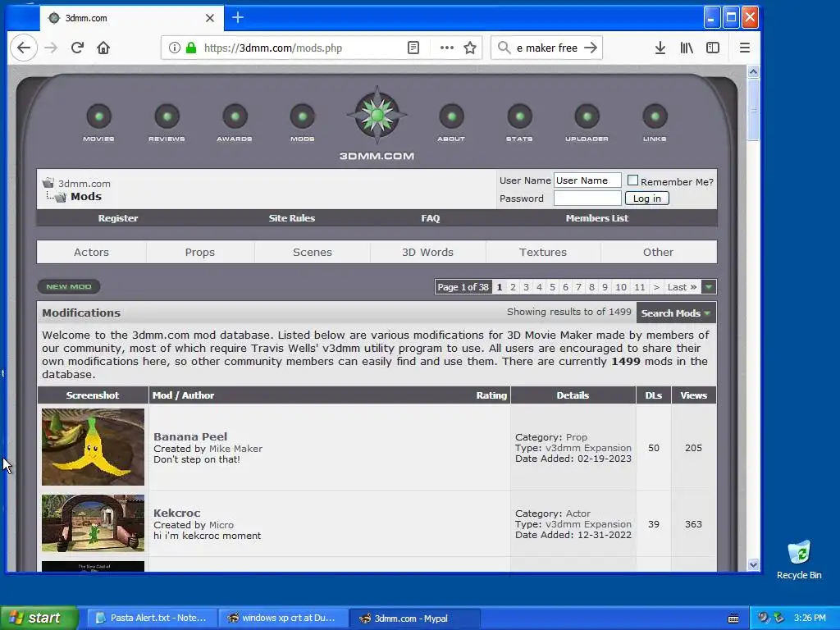Click the 3DMM.COM compass logo
The image size is (840, 630).
click(377, 115)
